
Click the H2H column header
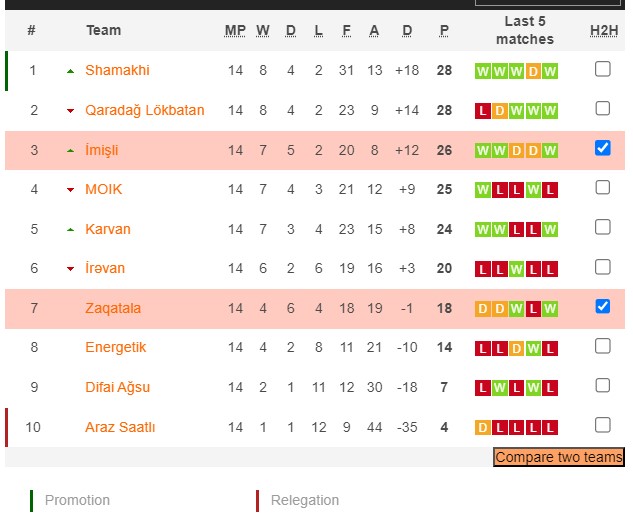604,30
